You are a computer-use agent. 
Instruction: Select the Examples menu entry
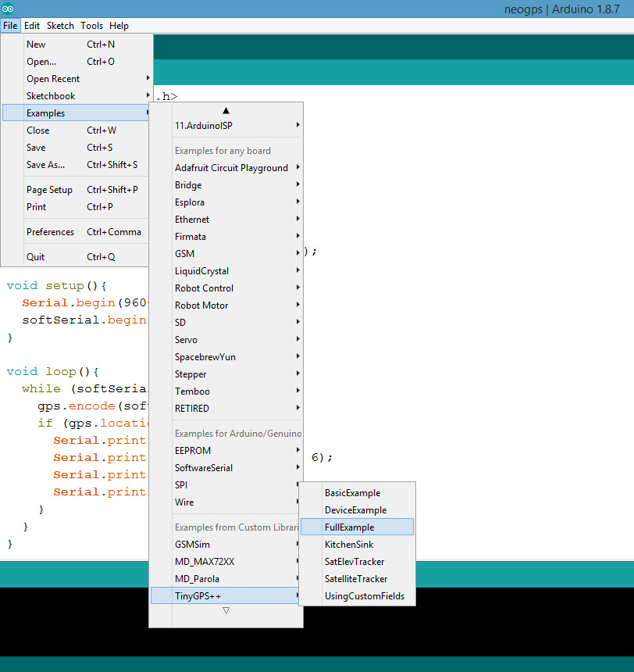click(x=77, y=113)
